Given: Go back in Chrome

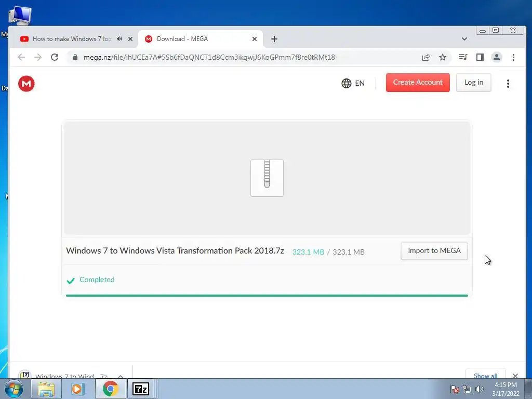Looking at the screenshot, I should [21, 57].
